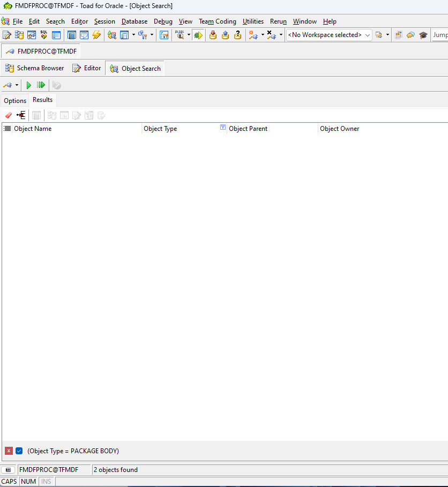
Task: Click the NUM indicator in status bar
Action: click(28, 482)
